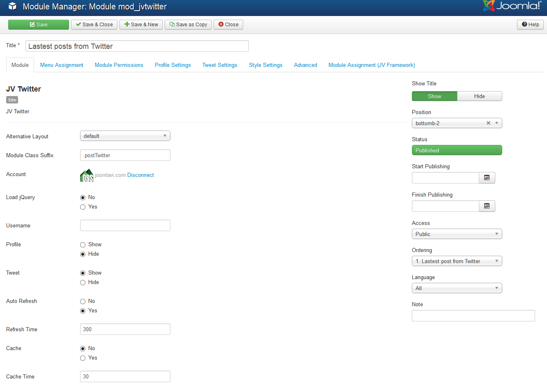Click the Joomla! logo in header
The width and height of the screenshot is (547, 392).
512,6
